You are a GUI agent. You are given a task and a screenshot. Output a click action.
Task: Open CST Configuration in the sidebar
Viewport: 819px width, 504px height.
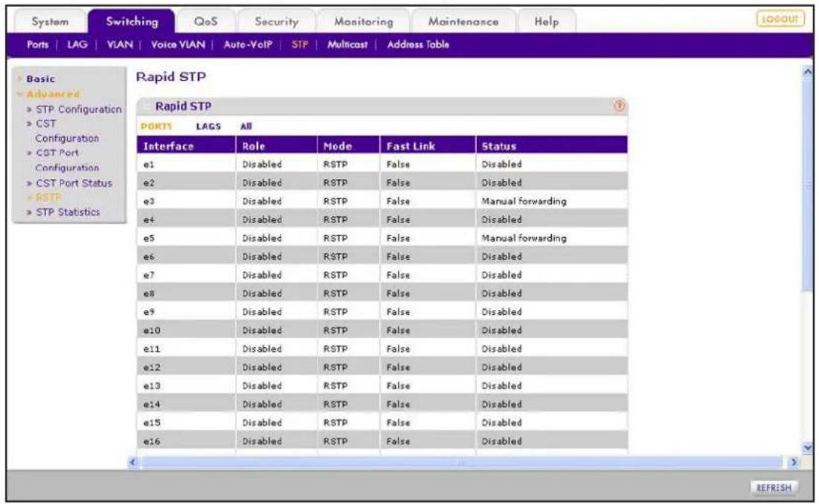tap(66, 131)
